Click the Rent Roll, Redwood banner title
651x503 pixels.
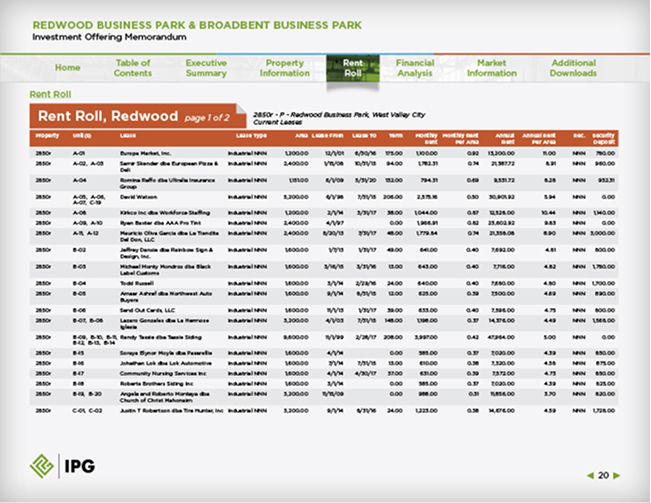coord(108,116)
